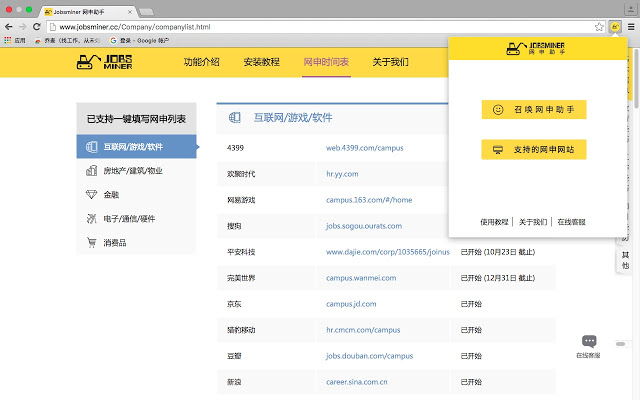Reload the page with refresh icon
The image size is (640, 400).
pyautogui.click(x=36, y=27)
